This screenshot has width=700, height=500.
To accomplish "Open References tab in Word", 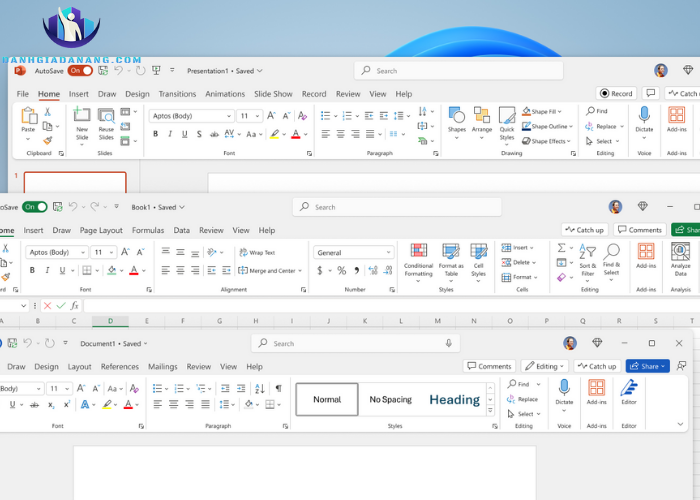I will coord(120,367).
